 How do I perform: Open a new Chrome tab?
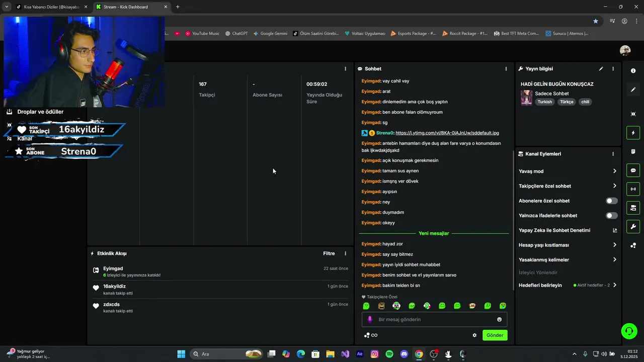pyautogui.click(x=178, y=7)
